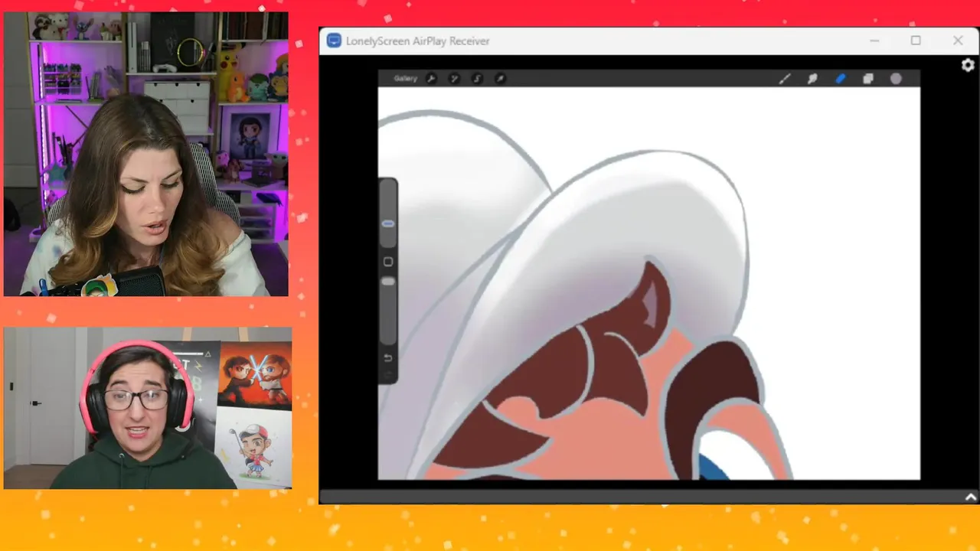980x551 pixels.
Task: Select the Transform arrow tool
Action: (500, 78)
